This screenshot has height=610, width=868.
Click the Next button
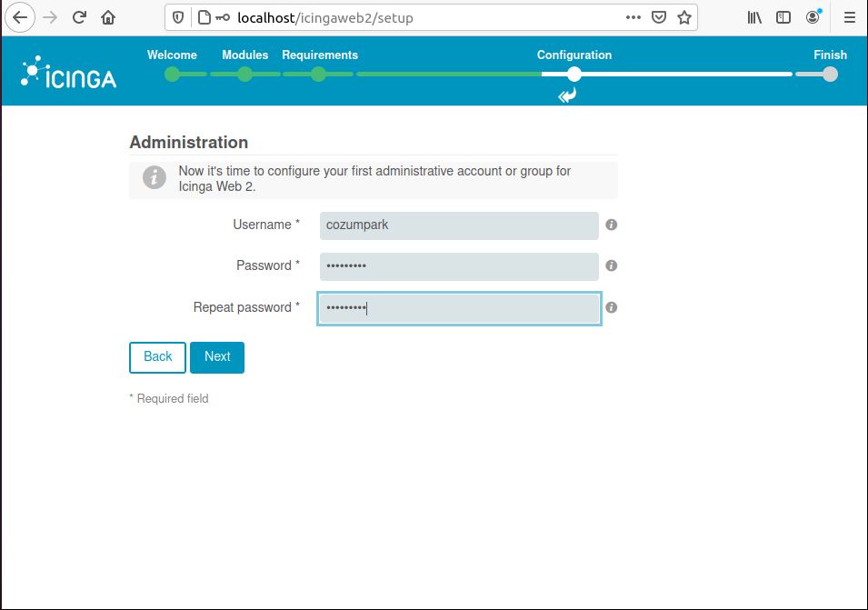[x=217, y=357]
